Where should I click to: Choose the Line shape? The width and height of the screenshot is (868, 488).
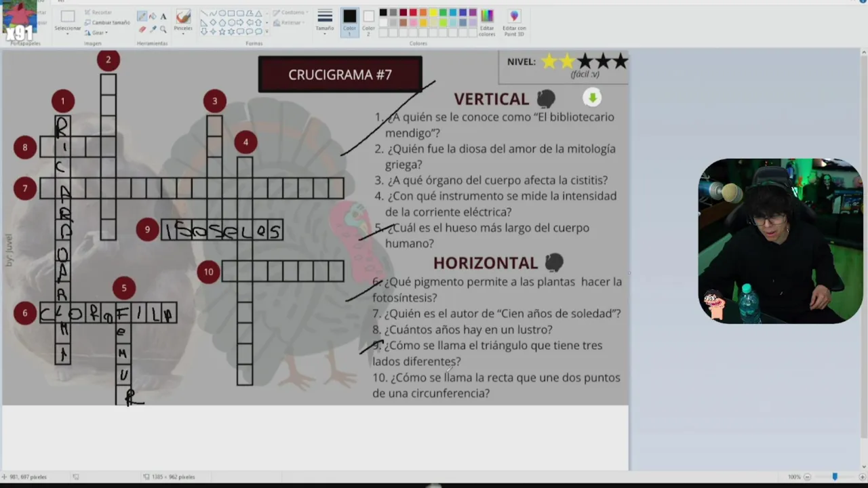tap(204, 14)
